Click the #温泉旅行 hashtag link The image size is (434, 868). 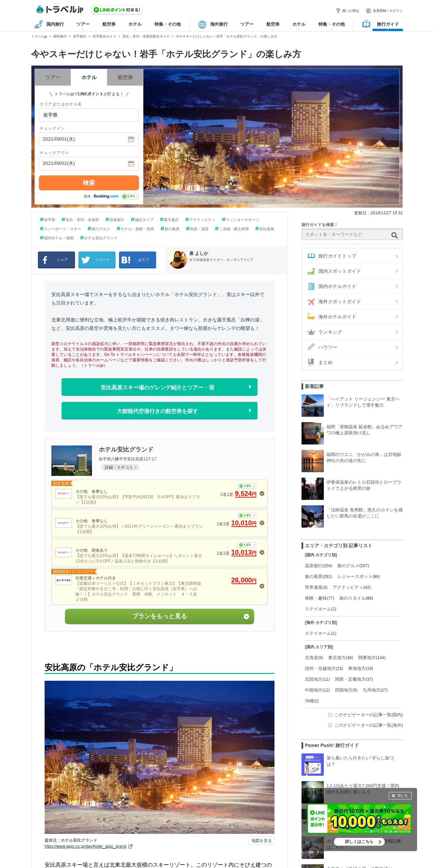tap(115, 220)
